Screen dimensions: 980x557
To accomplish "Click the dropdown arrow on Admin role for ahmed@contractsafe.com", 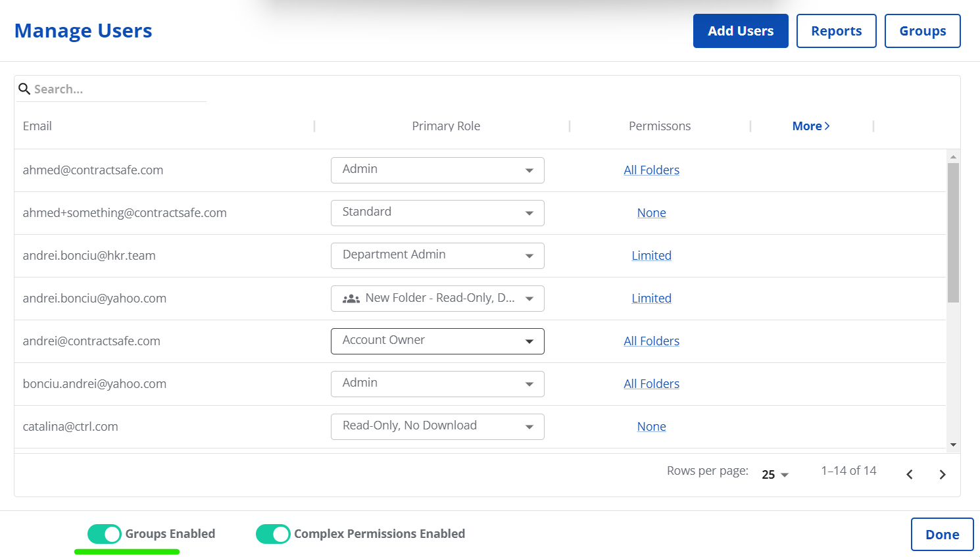I will click(x=529, y=170).
